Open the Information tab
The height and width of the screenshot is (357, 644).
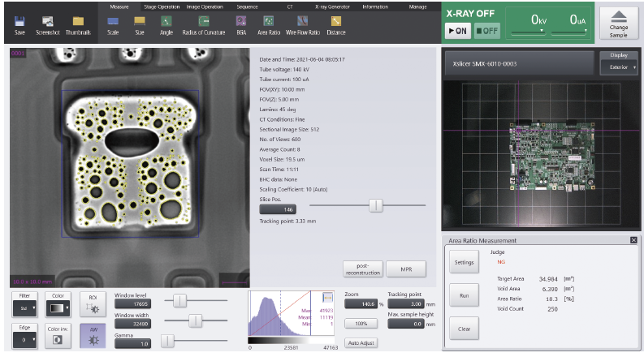[375, 7]
